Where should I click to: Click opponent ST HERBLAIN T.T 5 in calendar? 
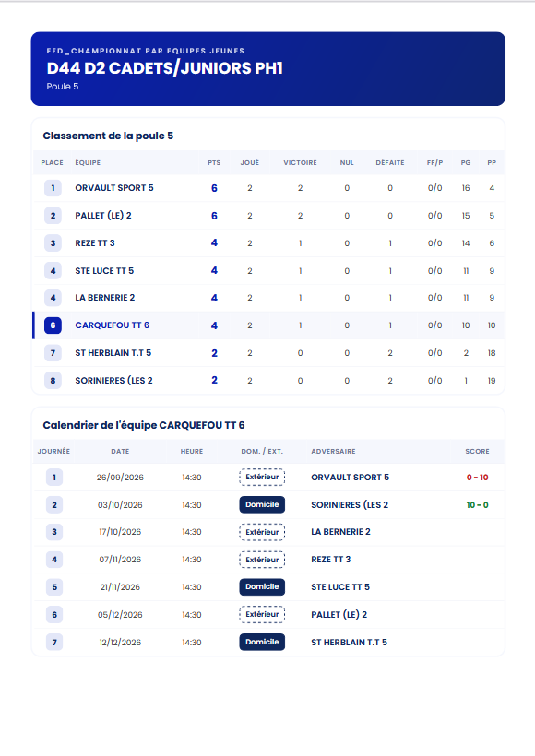(349, 643)
